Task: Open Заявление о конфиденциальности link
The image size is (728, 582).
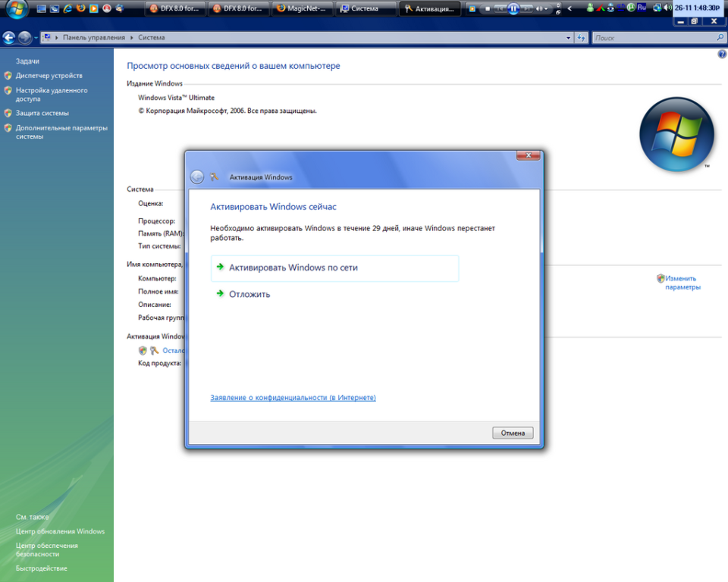Action: tap(293, 398)
